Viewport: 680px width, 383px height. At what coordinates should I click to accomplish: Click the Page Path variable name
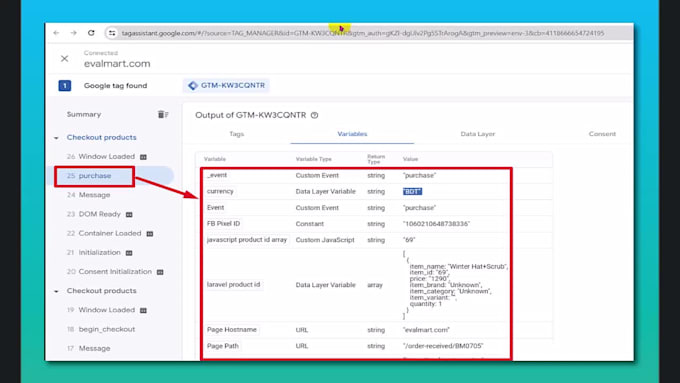[x=223, y=346]
